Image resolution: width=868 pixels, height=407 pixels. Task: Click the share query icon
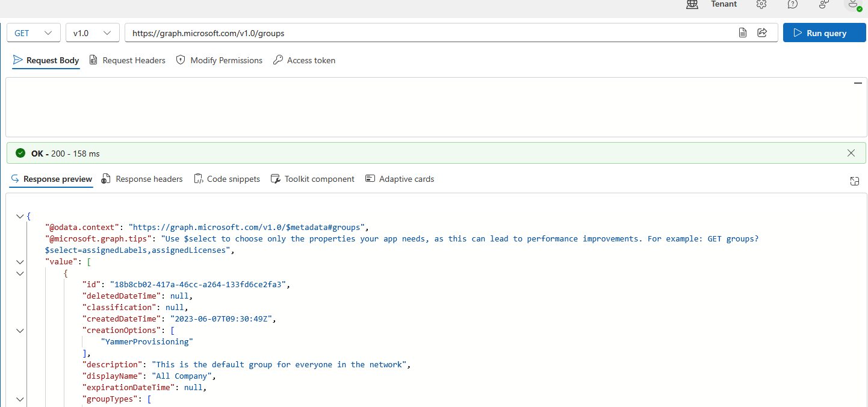tap(762, 33)
